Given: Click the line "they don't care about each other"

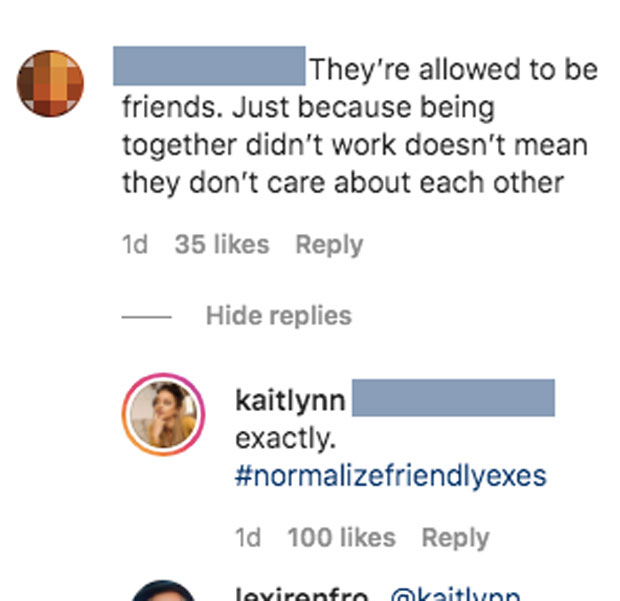Looking at the screenshot, I should [343, 183].
